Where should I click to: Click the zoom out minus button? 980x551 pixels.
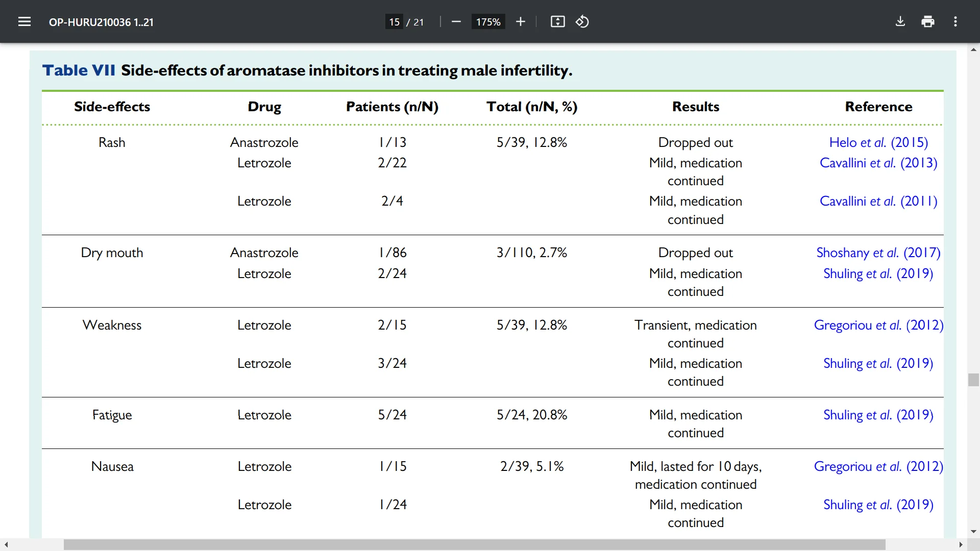(x=456, y=21)
